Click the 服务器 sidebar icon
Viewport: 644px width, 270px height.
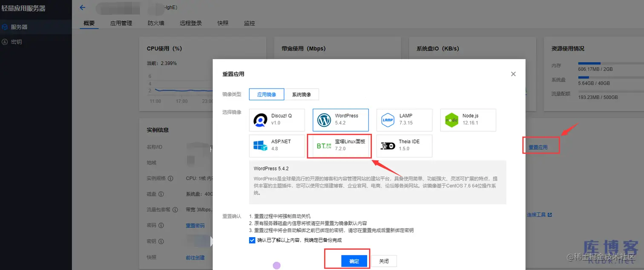tap(5, 27)
